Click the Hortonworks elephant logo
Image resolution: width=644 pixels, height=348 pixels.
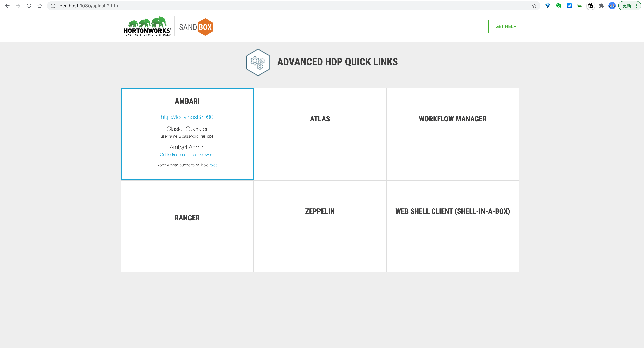pos(148,26)
